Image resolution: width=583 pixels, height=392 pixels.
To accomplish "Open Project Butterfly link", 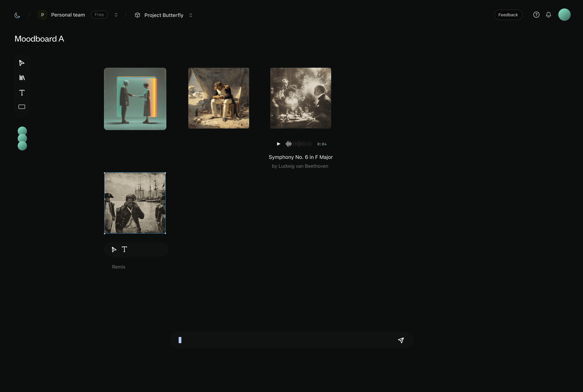I will (164, 15).
